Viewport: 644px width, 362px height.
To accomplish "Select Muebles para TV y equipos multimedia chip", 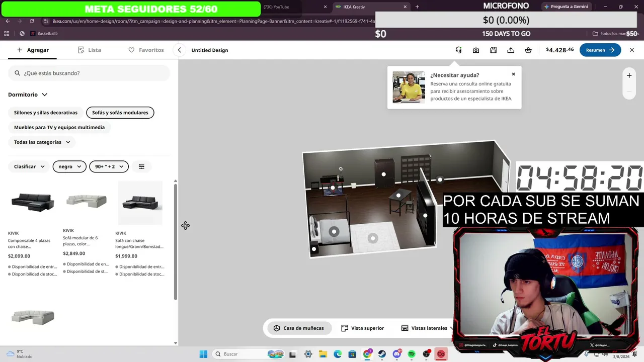I will coord(59,127).
